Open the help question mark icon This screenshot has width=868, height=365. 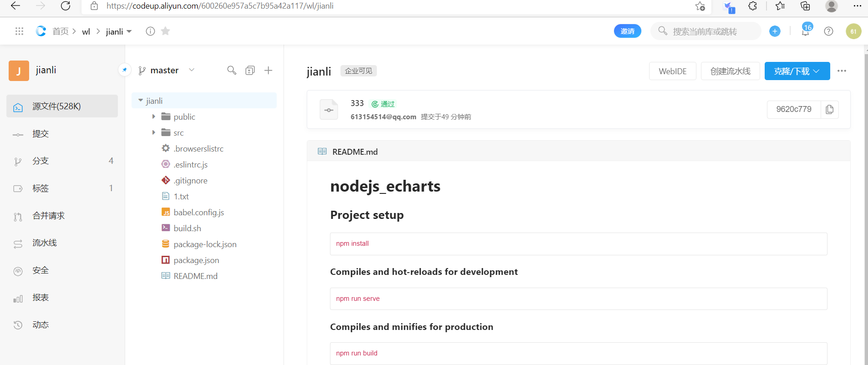(828, 31)
